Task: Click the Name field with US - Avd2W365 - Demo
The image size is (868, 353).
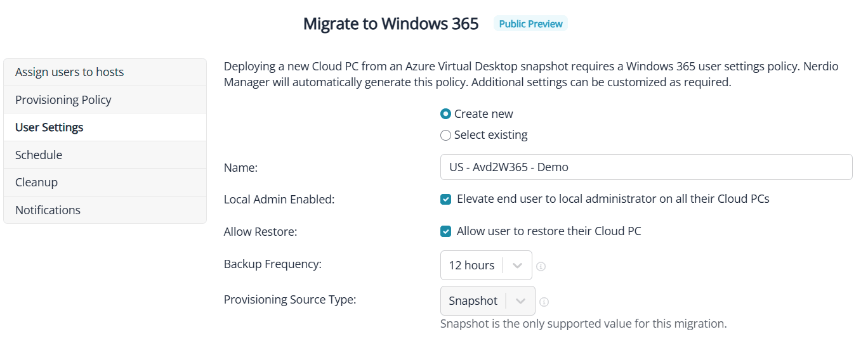Action: pyautogui.click(x=646, y=167)
